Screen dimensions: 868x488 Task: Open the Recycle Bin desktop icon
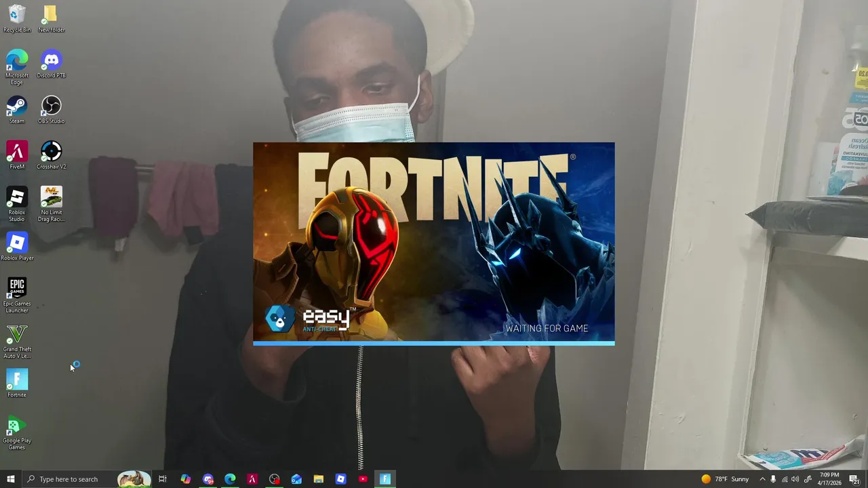(17, 19)
